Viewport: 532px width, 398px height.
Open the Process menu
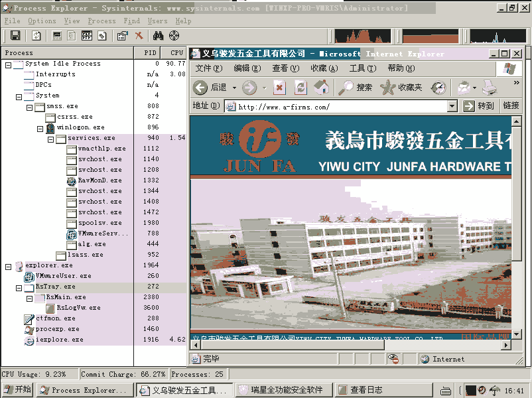[101, 21]
